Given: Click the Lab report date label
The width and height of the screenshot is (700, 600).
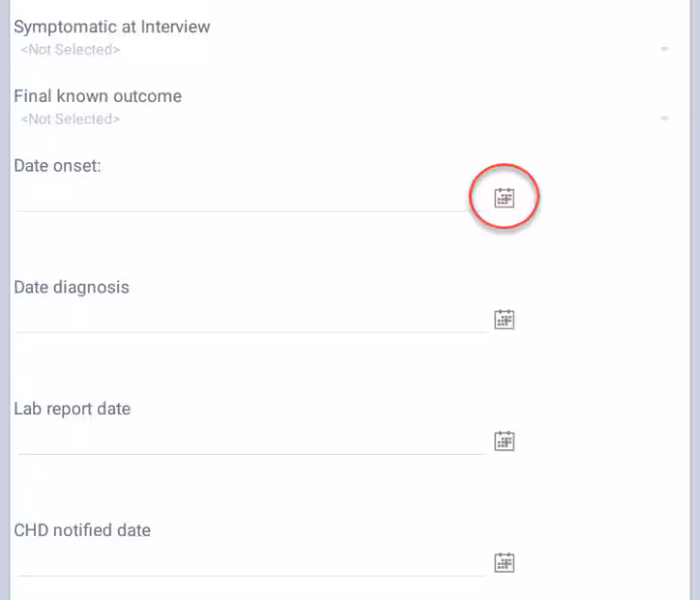Looking at the screenshot, I should point(73,408).
